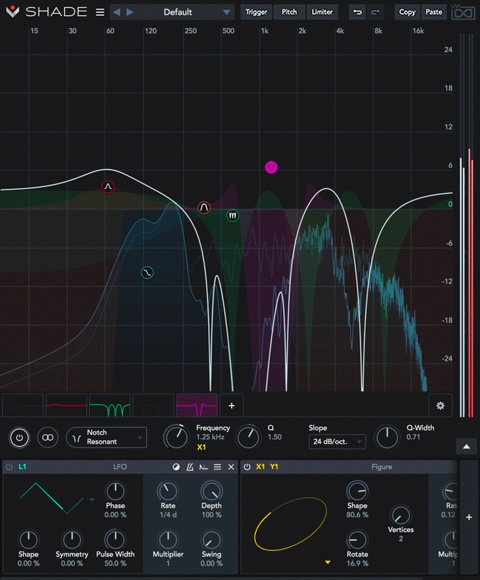Toggle the Figure modulator power button

(247, 467)
